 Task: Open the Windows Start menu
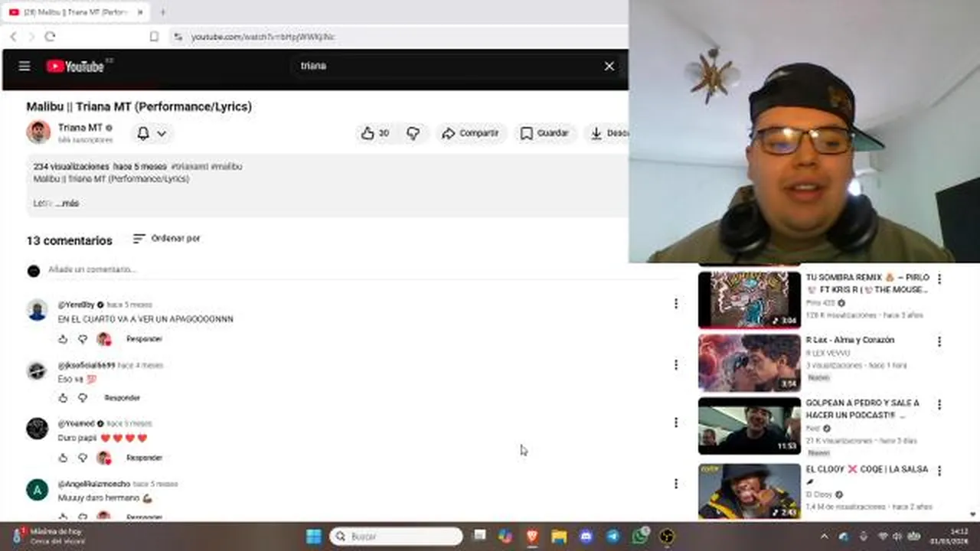coord(314,536)
